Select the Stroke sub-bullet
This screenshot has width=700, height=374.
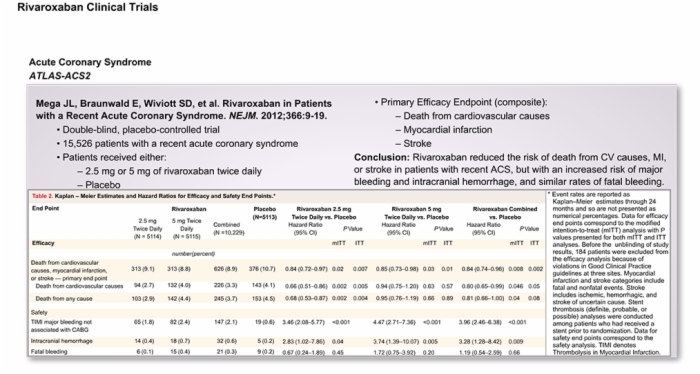pos(413,144)
